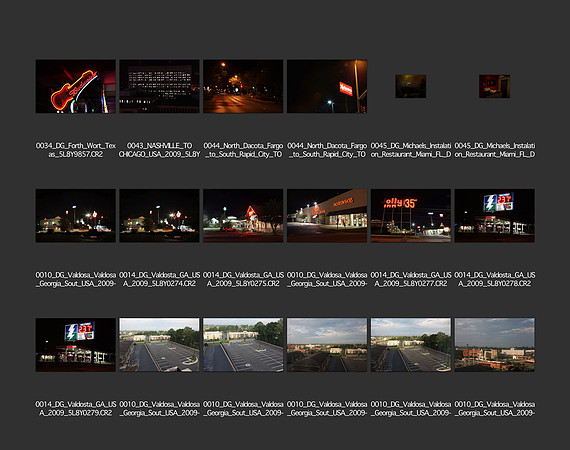Click the filename ending 'SL8Y0275.CR2'
The image size is (570, 450).
click(x=243, y=279)
